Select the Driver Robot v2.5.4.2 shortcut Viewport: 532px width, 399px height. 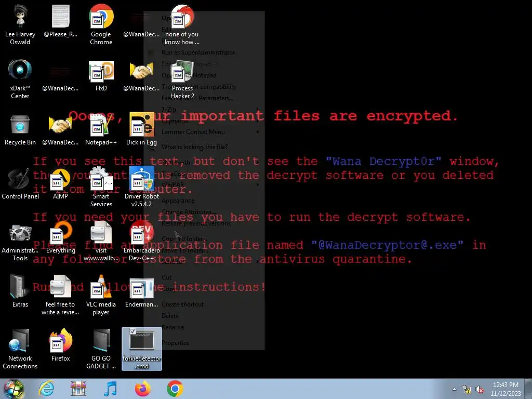[x=141, y=187]
